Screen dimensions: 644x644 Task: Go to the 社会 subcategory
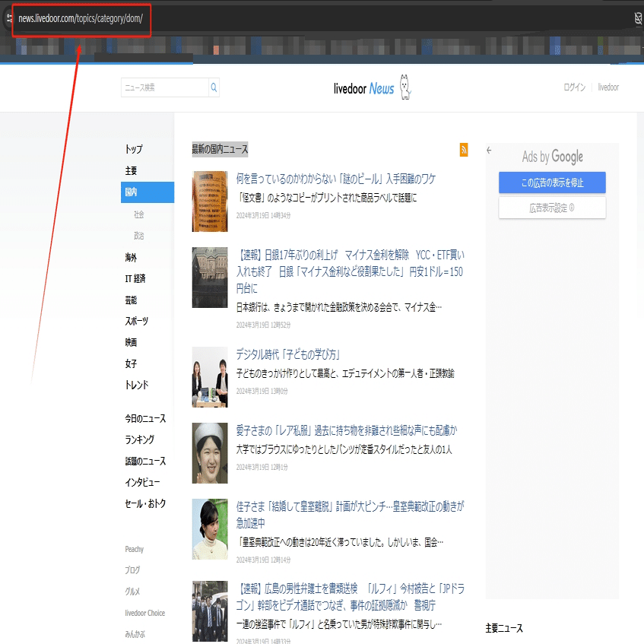(x=139, y=214)
